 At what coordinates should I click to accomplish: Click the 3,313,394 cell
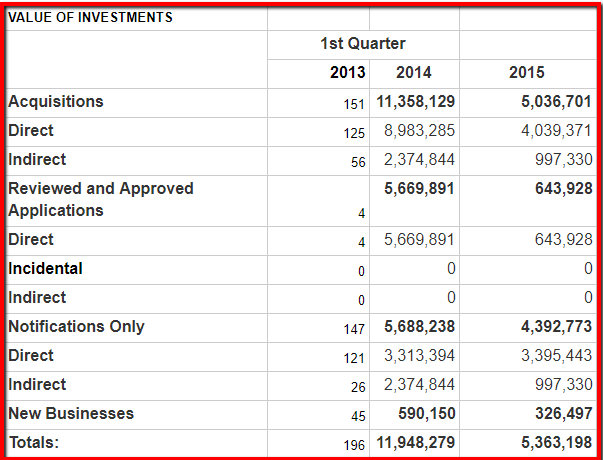point(420,355)
